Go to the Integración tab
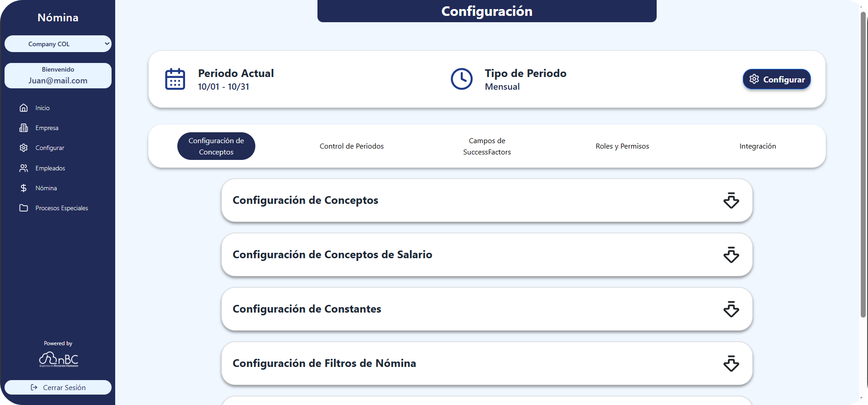The width and height of the screenshot is (868, 405). coord(757,146)
